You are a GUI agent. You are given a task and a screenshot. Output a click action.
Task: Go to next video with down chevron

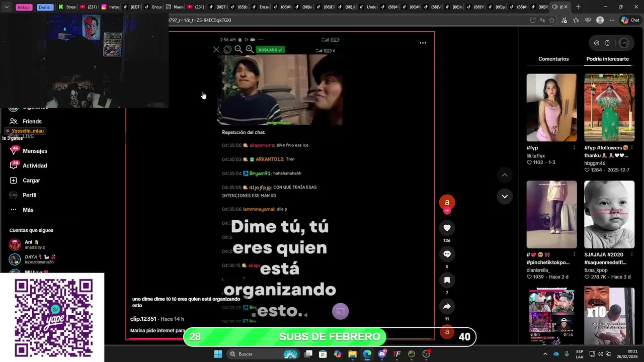(505, 196)
